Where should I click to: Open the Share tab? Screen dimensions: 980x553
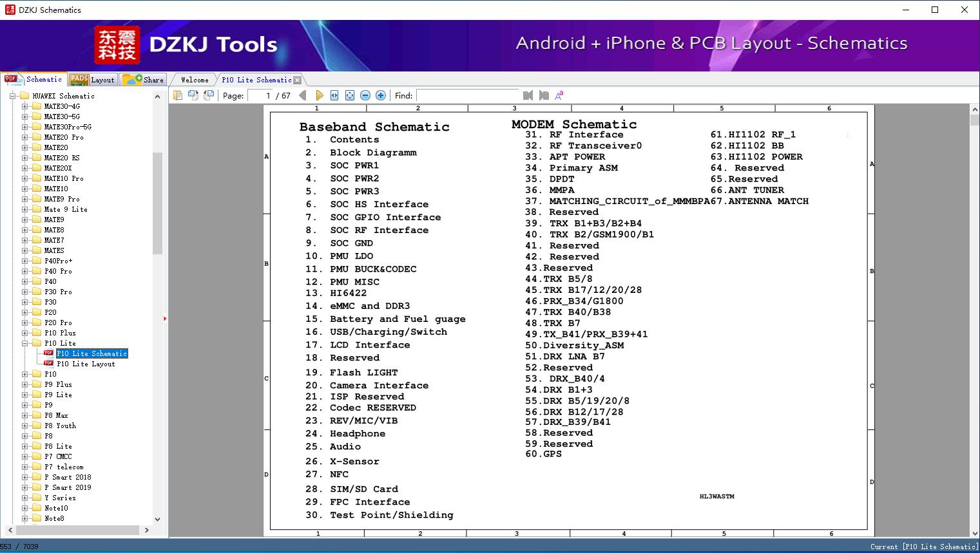(143, 80)
